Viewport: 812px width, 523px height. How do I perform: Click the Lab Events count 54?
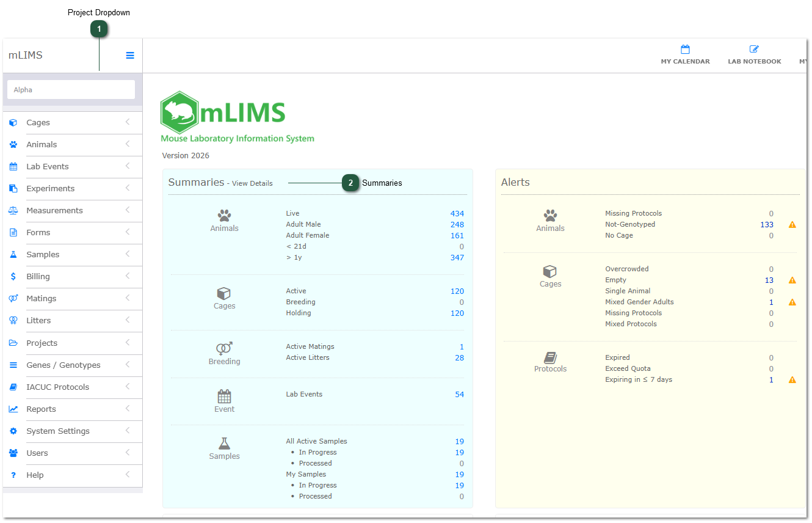click(460, 395)
